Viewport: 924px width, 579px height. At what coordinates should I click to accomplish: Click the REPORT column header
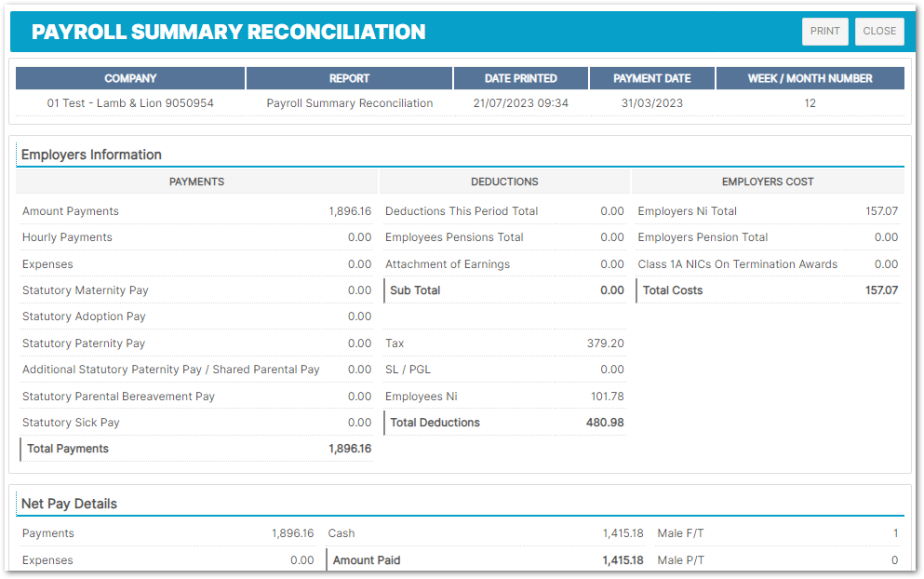tap(349, 78)
